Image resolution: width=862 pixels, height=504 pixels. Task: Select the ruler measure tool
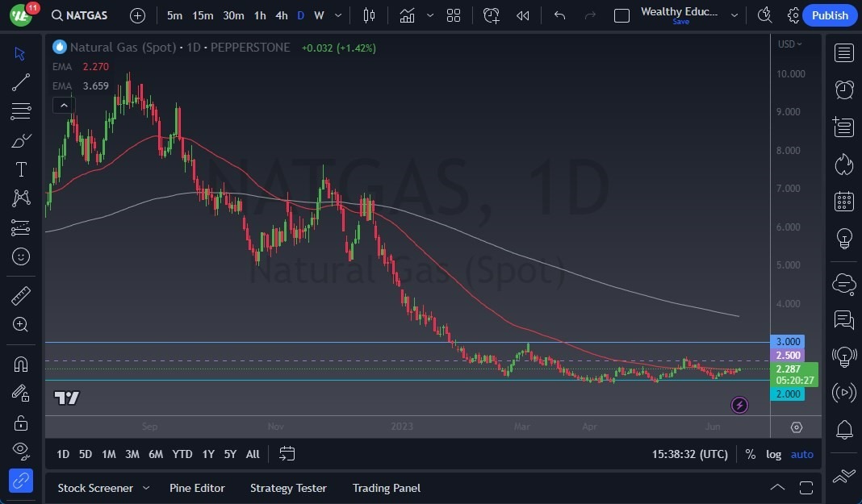[20, 296]
